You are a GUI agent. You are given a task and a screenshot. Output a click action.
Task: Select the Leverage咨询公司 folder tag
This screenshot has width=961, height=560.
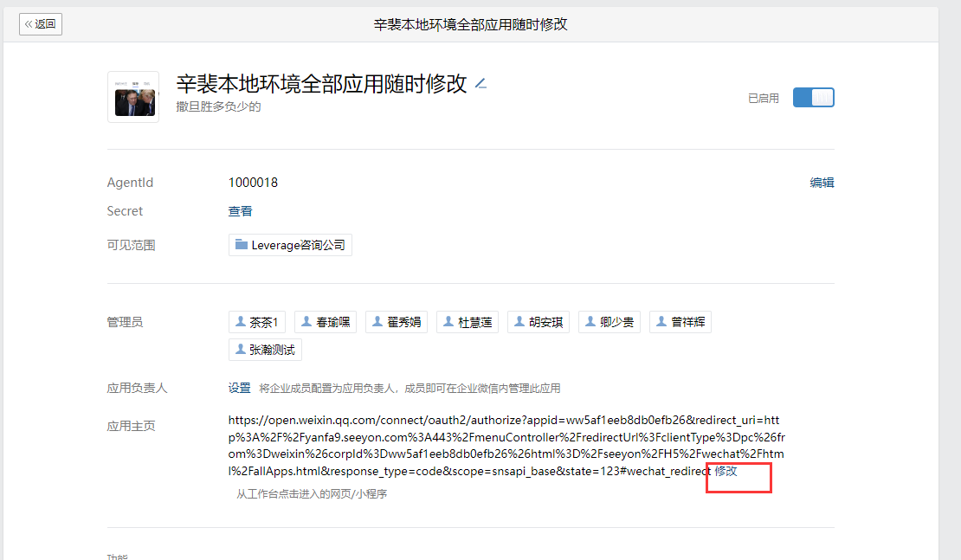pos(291,245)
